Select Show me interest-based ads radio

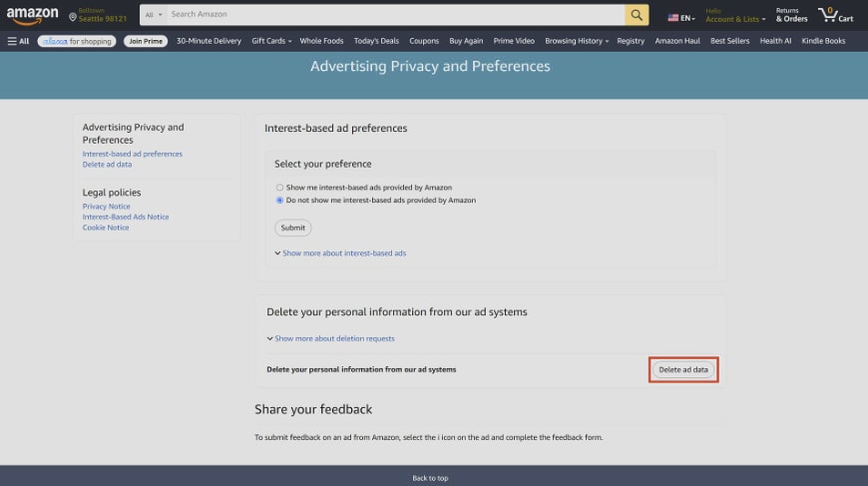tap(279, 188)
